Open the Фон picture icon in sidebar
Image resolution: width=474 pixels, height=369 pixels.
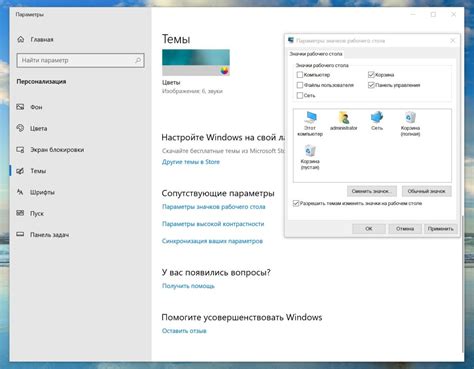(20, 107)
